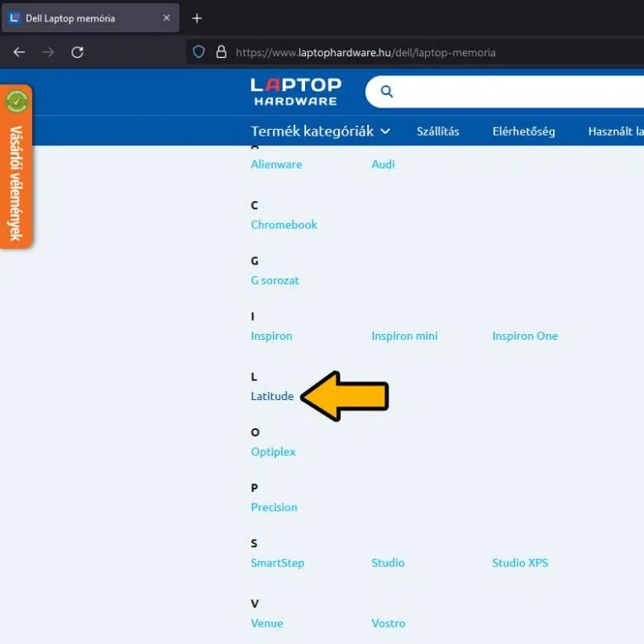This screenshot has height=644, width=644.
Task: Close the Dell Laptop memória tab
Action: coord(166,18)
